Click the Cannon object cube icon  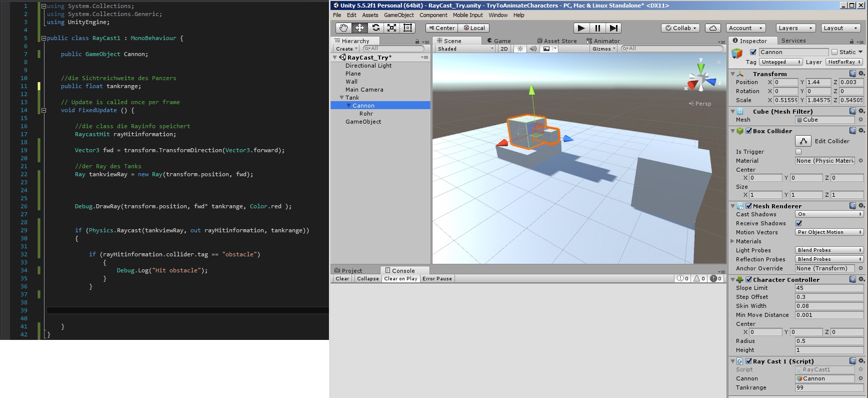tap(737, 53)
